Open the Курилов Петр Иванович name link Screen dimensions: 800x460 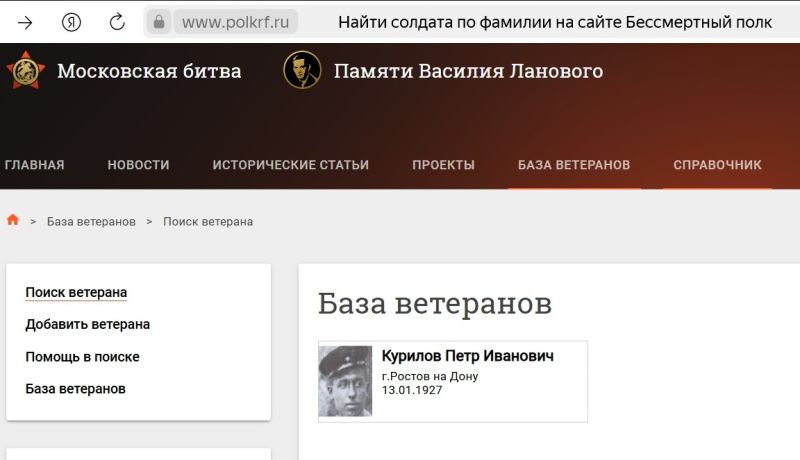[x=467, y=356]
